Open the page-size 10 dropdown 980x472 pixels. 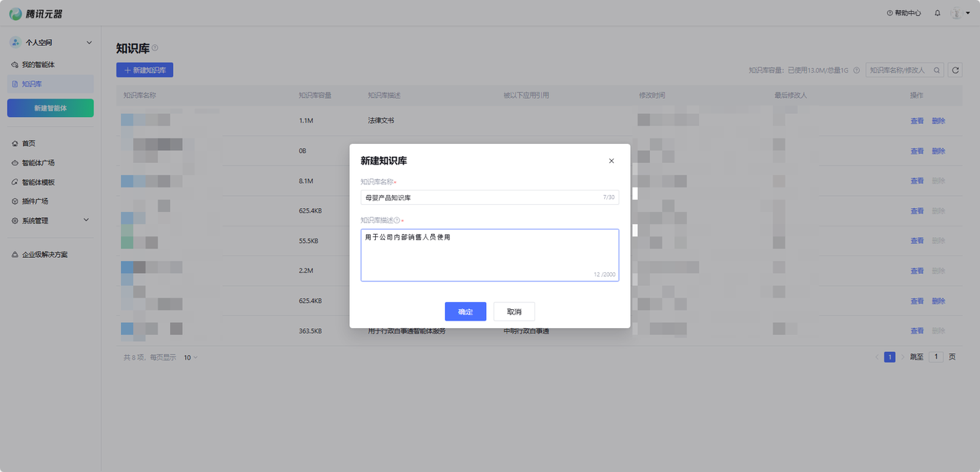(191, 357)
